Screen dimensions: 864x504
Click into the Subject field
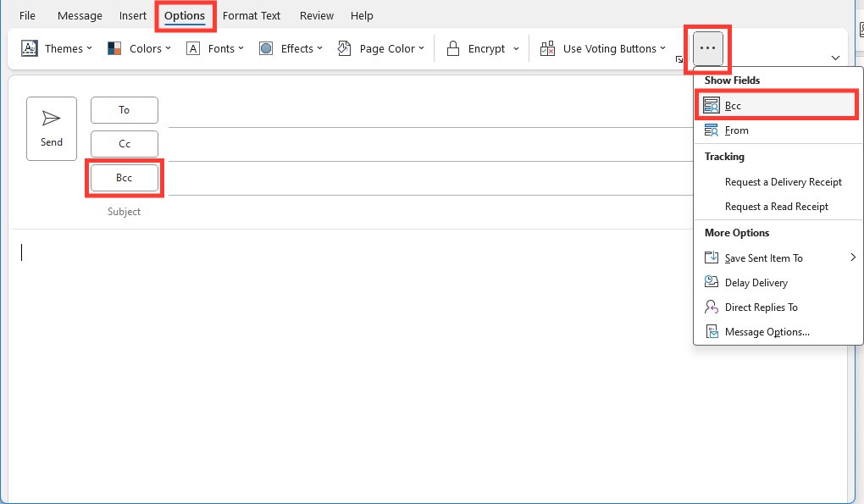pyautogui.click(x=430, y=212)
